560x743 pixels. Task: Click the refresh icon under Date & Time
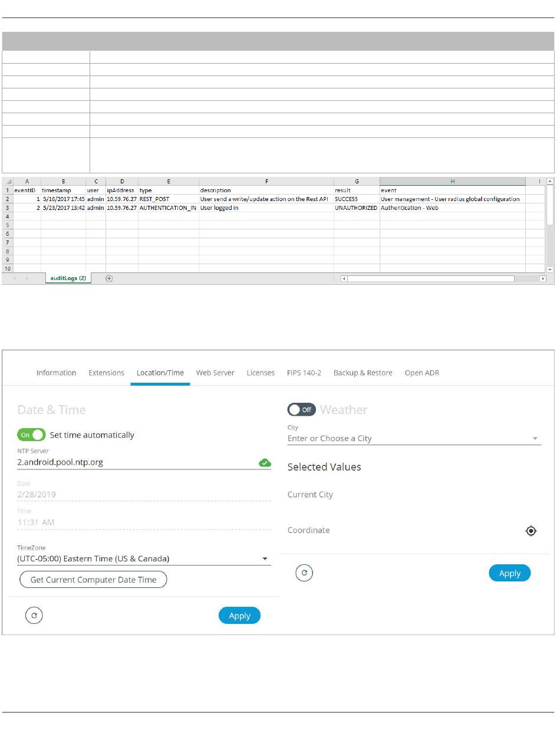pos(34,616)
